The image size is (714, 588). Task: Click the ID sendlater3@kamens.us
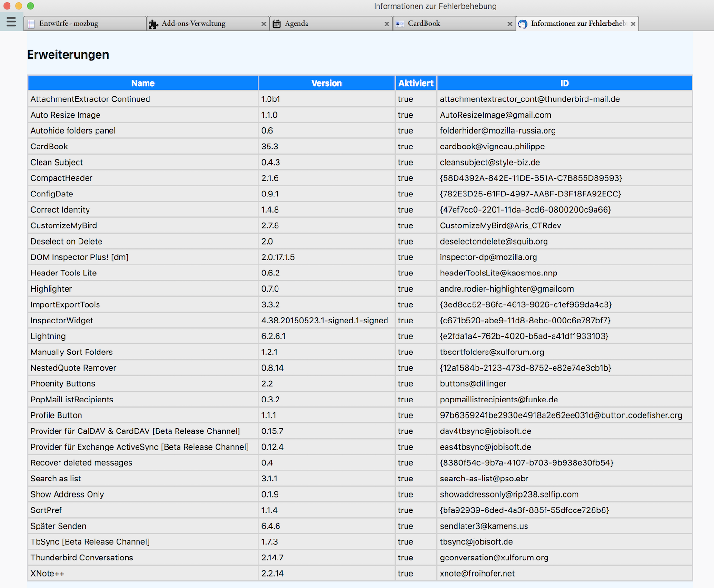coord(565,526)
